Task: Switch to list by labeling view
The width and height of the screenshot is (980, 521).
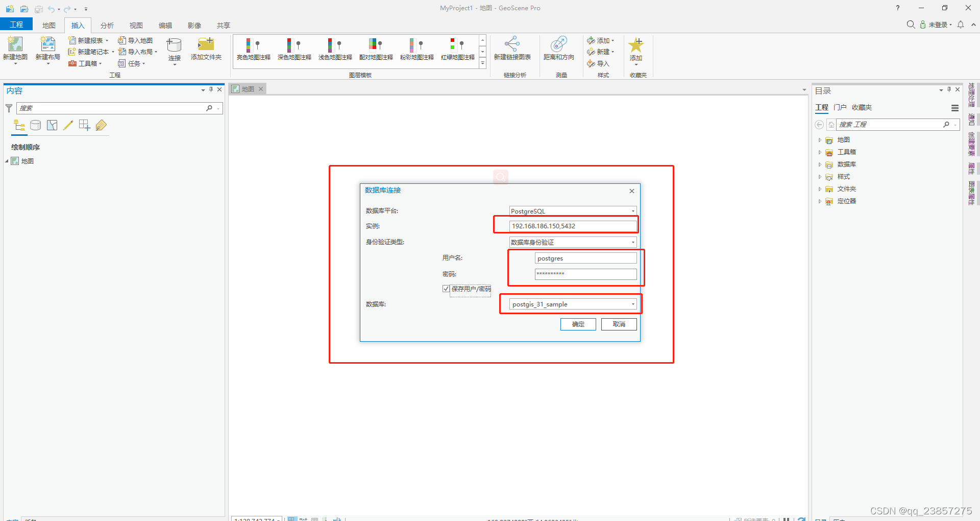Action: tap(101, 125)
